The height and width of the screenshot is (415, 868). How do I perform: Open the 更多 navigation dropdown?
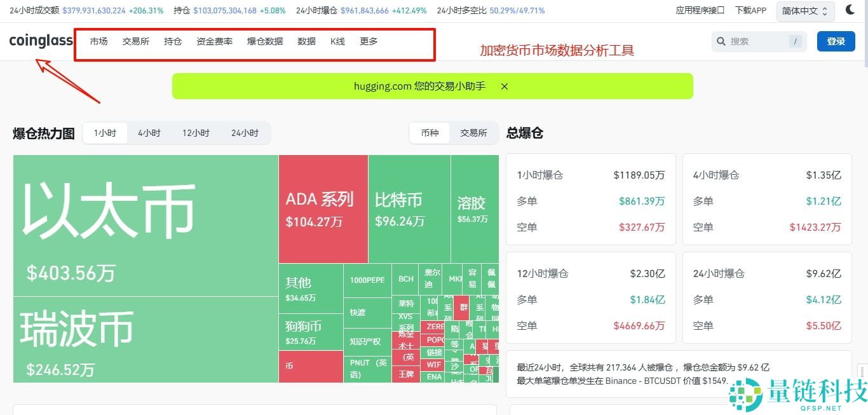[x=369, y=41]
